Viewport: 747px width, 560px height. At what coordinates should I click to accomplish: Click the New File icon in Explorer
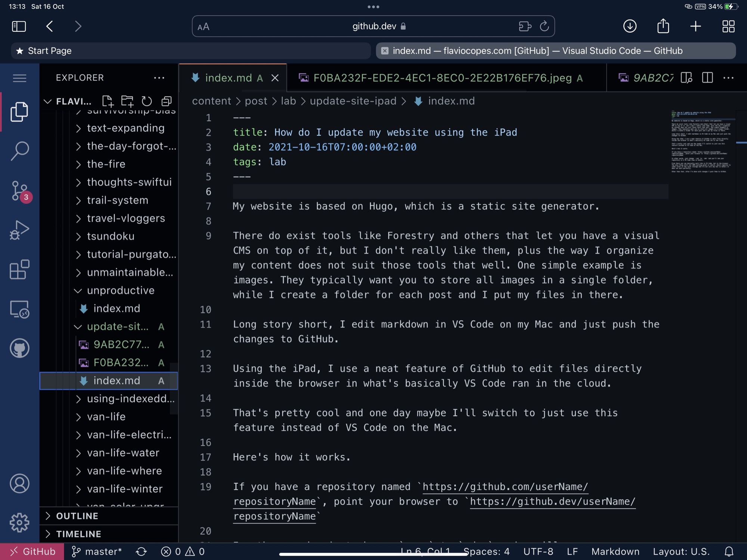(108, 101)
